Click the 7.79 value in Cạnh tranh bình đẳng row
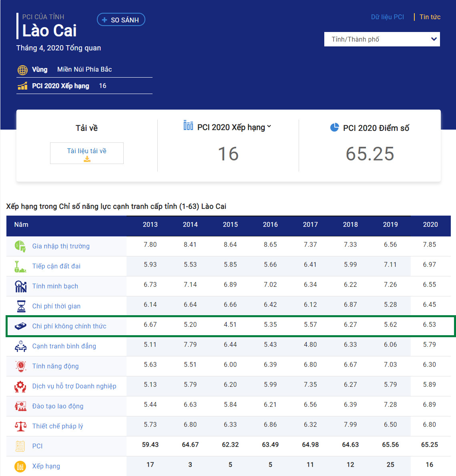Viewport: 456px width, 476px height. point(190,344)
